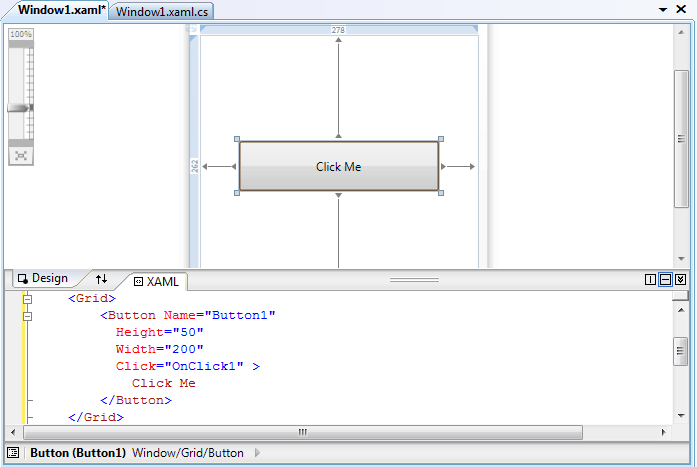Viewport: 697px width, 467px height.
Task: Click the 'Click Me' button in designer
Action: 338,166
